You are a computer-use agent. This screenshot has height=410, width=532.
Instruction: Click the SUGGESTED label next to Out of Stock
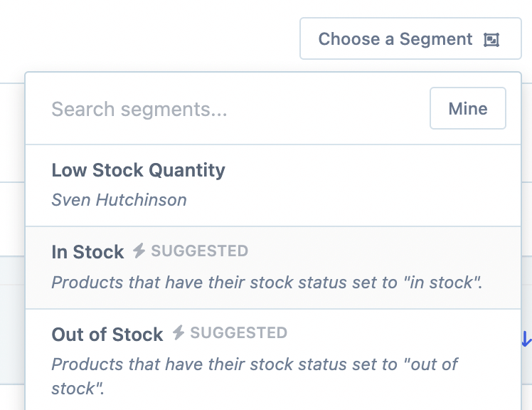(239, 333)
